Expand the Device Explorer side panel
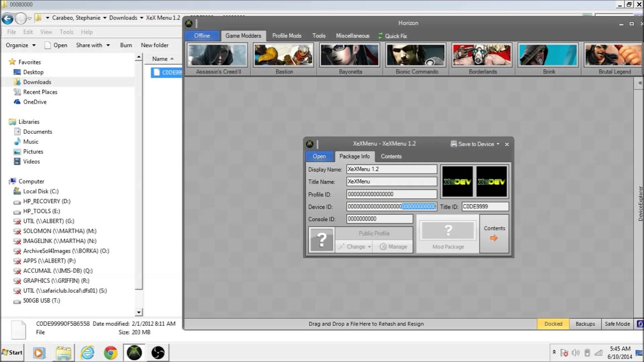 (640, 203)
